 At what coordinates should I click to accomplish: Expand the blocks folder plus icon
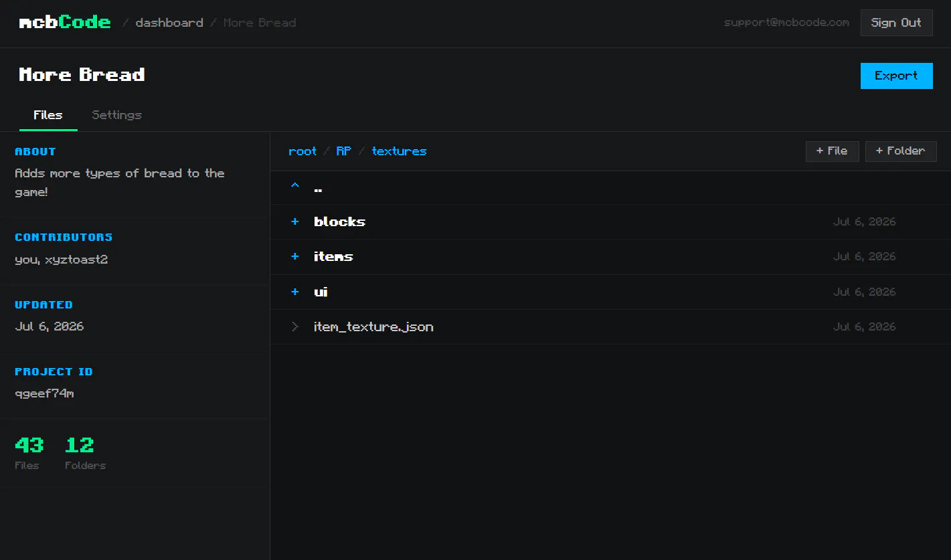click(295, 221)
